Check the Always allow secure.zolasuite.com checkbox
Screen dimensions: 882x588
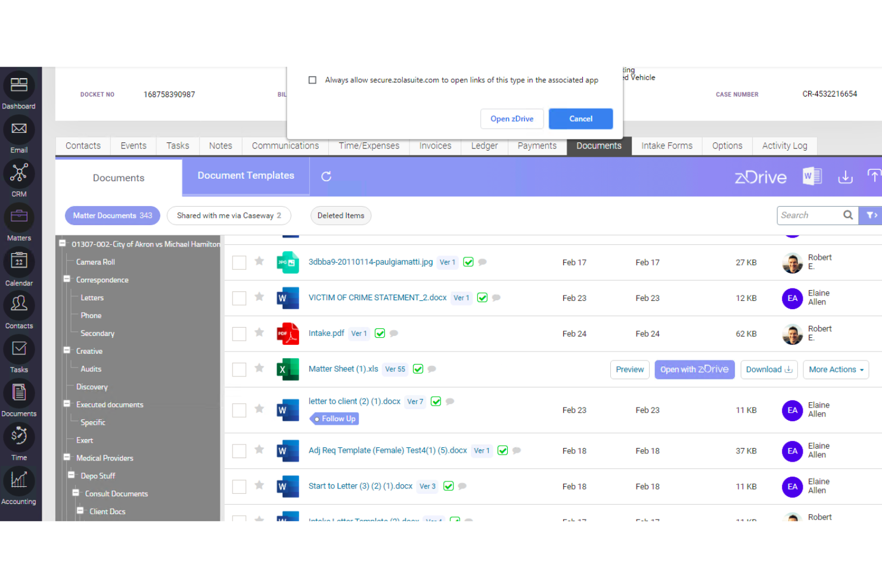coord(312,79)
